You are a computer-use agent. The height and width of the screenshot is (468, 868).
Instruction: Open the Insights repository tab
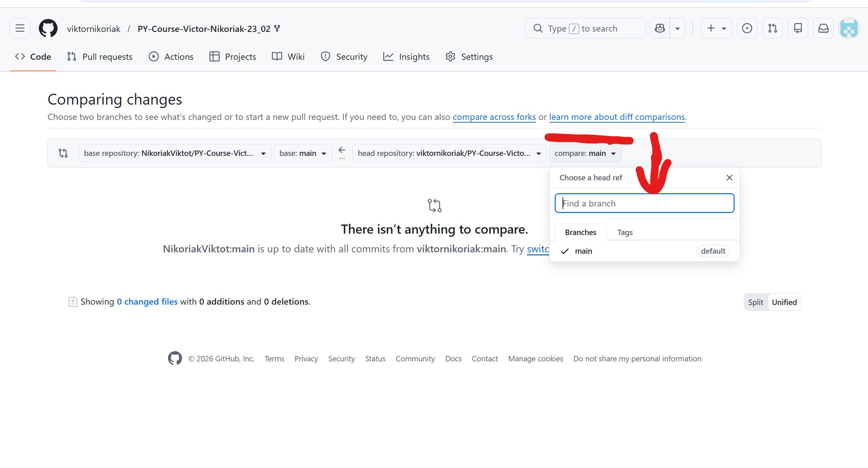point(406,57)
